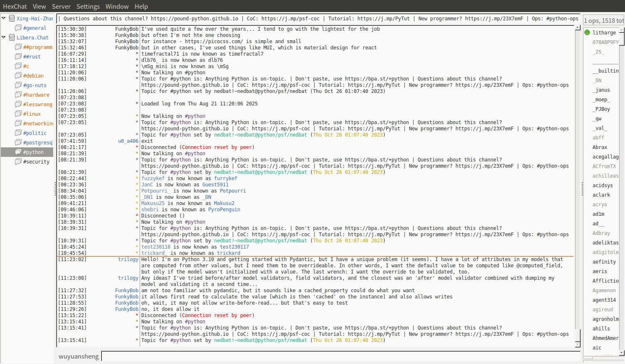Click the trilogy nickname at 11:23:02
Screen dimensions: 625x364
[x=128, y=259]
